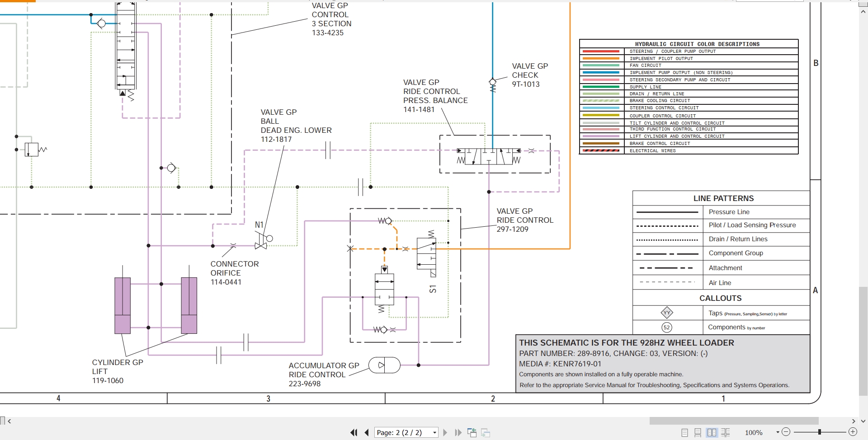Click the '3 SECTION 133-4235' control valve label
Image resolution: width=868 pixels, height=440 pixels.
(331, 28)
